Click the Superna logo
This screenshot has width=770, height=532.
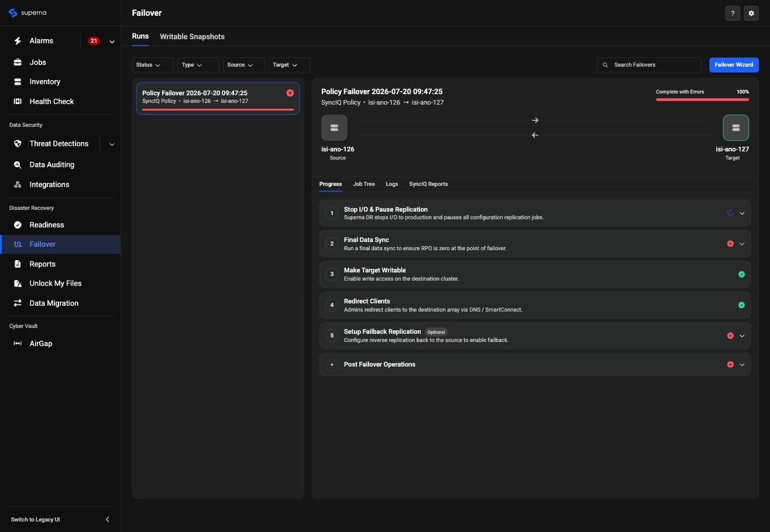(x=27, y=13)
